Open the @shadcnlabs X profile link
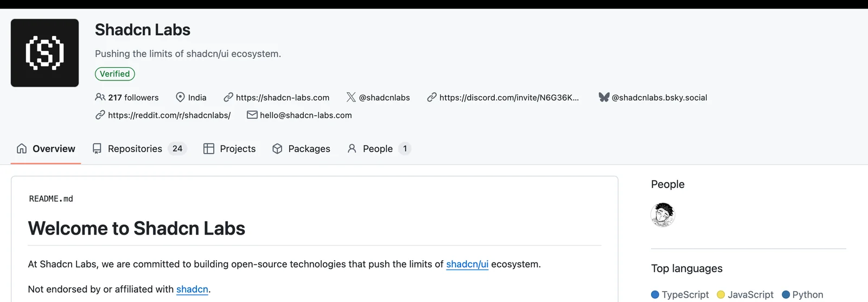868x302 pixels. coord(384,97)
